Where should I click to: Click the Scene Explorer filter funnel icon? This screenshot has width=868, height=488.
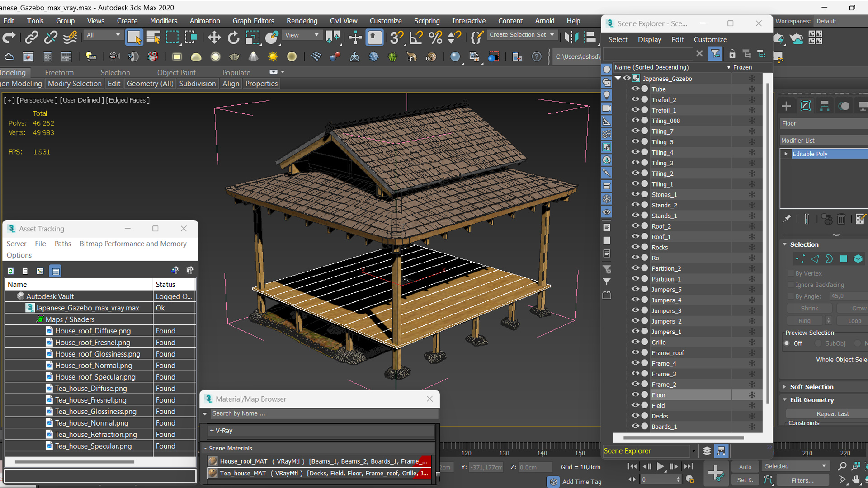pos(715,54)
